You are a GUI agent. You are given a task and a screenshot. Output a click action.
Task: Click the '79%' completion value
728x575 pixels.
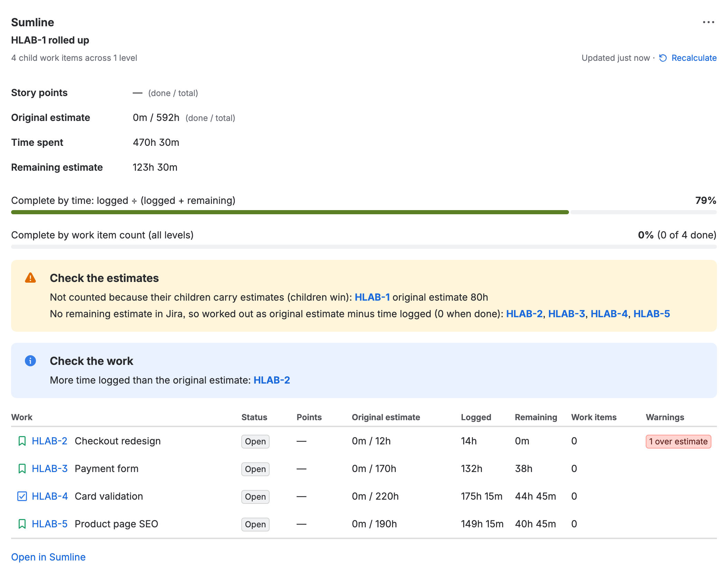pyautogui.click(x=706, y=200)
